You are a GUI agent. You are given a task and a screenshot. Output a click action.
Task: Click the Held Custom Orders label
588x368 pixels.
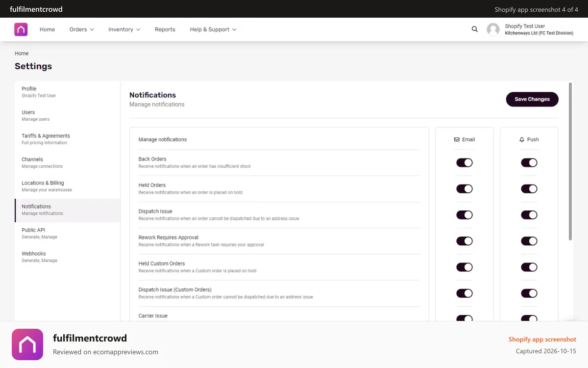coord(162,263)
